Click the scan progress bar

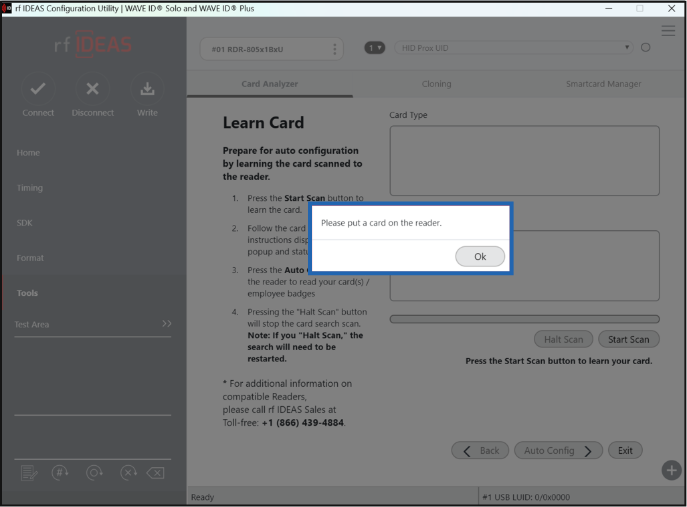(524, 319)
